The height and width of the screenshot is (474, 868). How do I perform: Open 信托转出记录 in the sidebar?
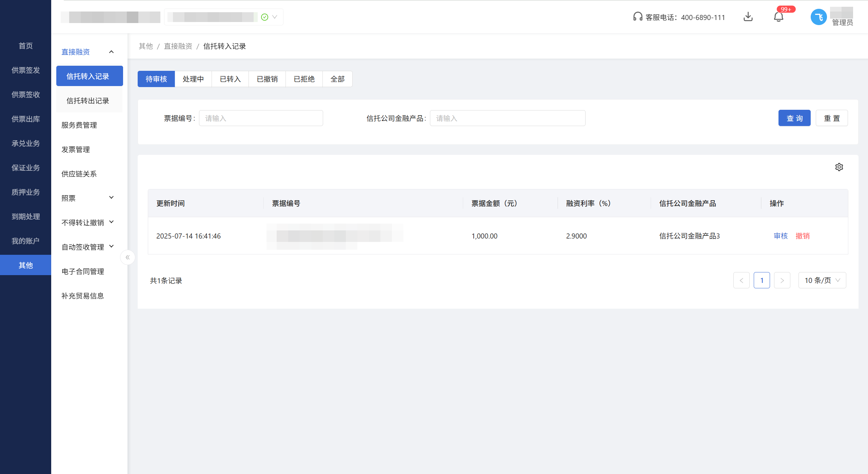click(88, 101)
